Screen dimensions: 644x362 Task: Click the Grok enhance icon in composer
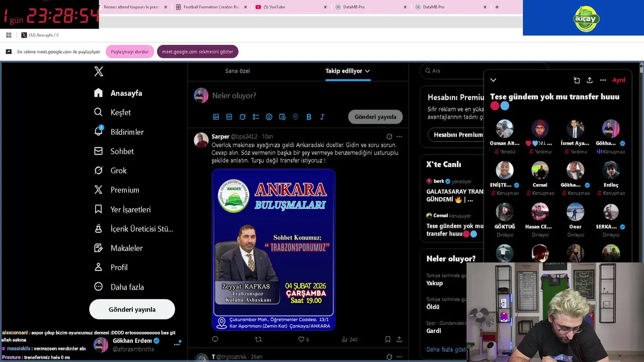[x=243, y=117]
